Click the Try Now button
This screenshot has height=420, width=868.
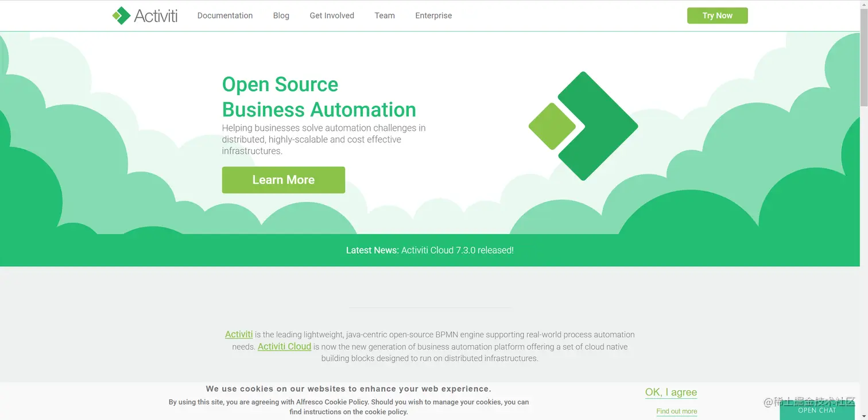coord(717,15)
